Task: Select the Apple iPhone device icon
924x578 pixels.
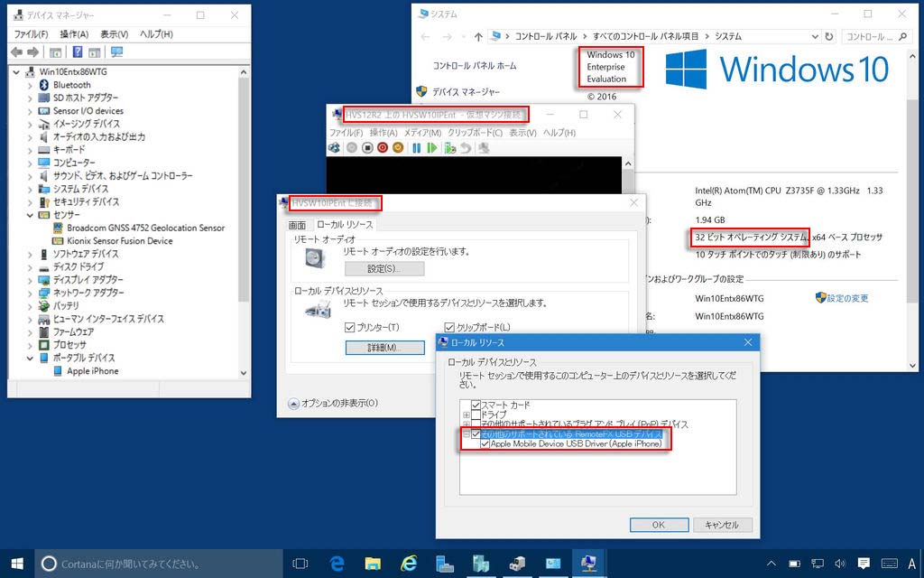Action: tap(58, 371)
